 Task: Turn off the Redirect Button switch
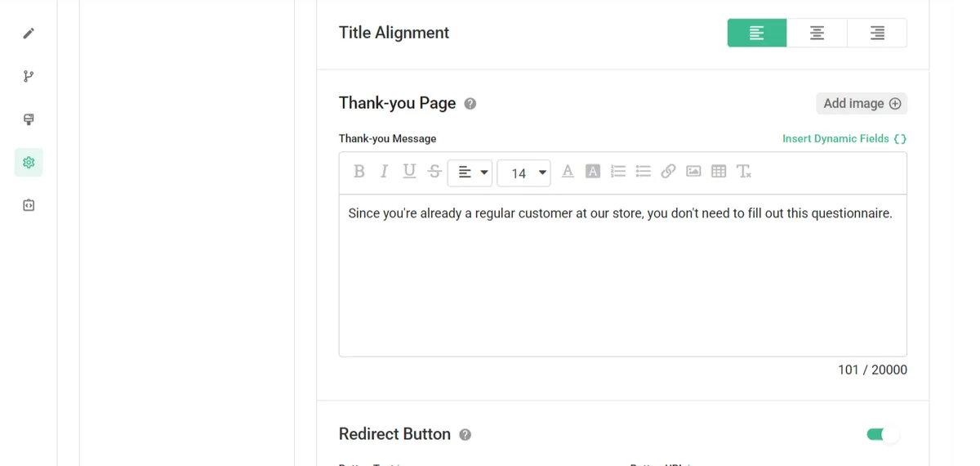coord(883,434)
